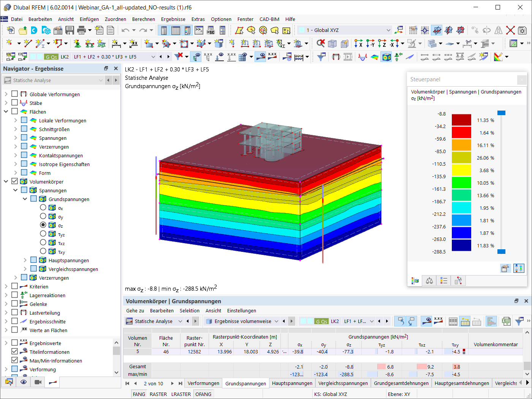The image size is (532, 399).
Task: Click Selektion in the table menu
Action: tap(190, 310)
